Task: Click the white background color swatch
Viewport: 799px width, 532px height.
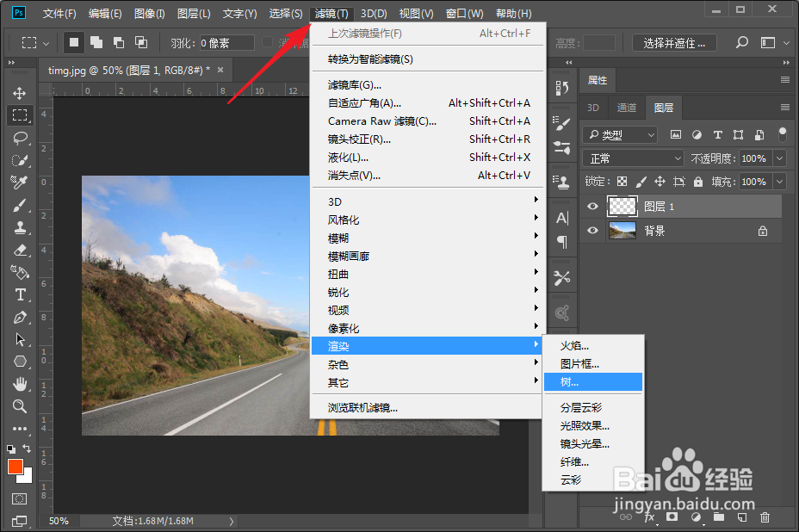Action: point(27,478)
